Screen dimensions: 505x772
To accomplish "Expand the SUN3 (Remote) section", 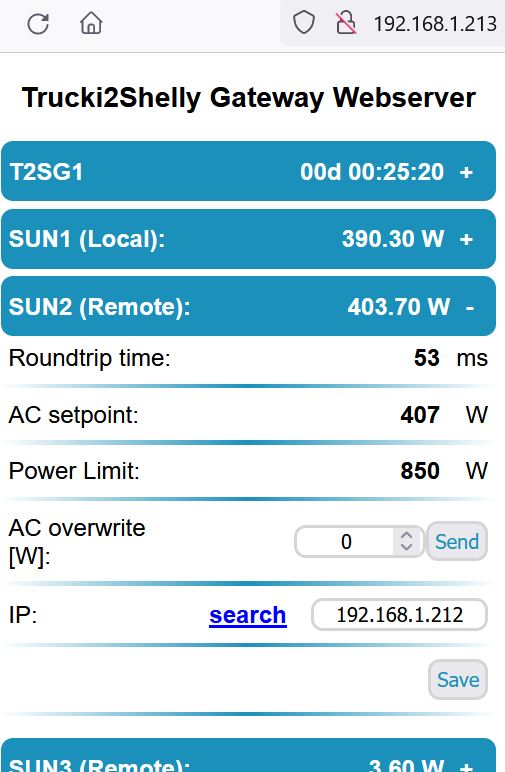I will pos(249,755).
